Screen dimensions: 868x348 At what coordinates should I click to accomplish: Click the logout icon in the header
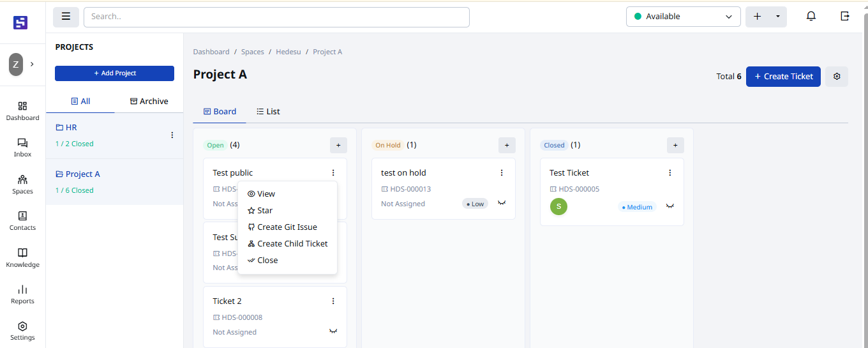[845, 17]
